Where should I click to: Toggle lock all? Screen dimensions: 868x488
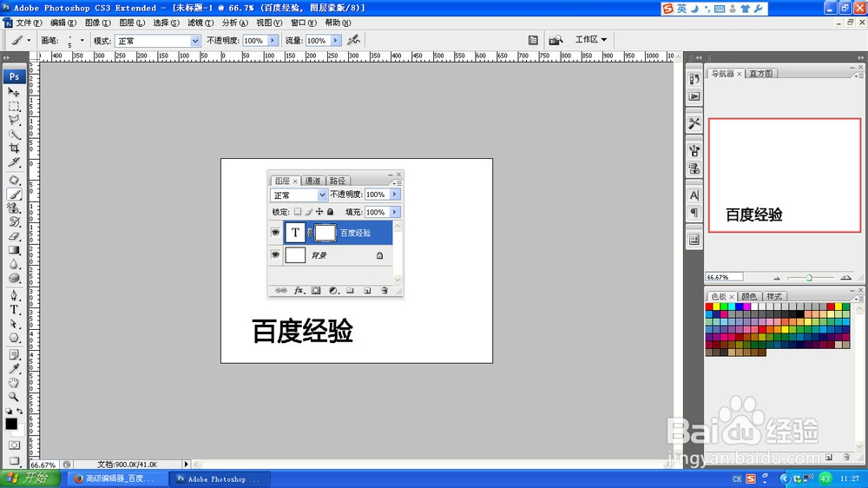pos(331,212)
